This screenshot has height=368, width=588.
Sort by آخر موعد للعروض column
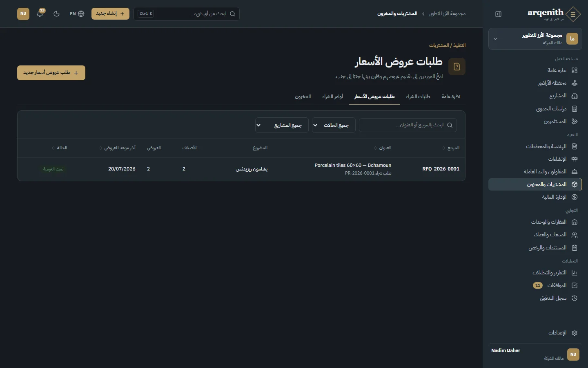click(x=118, y=148)
